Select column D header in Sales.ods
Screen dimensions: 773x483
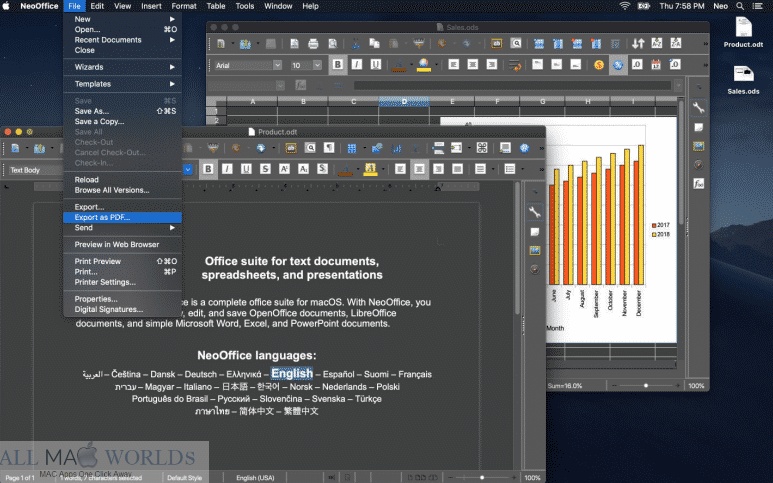[404, 102]
